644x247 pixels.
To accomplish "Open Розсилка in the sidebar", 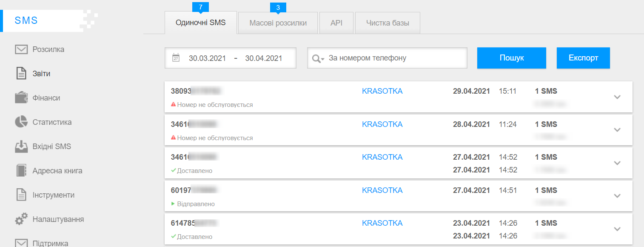I will pos(48,49).
